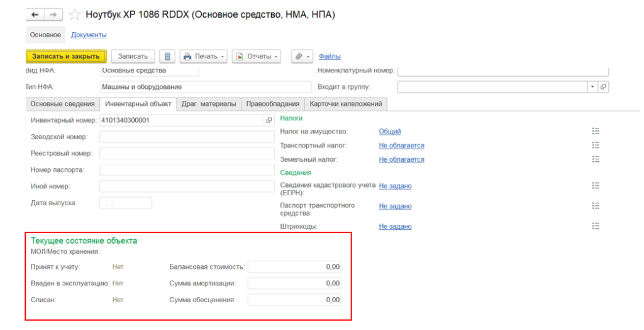Click the Входит в группу input field
The width and height of the screenshot is (644, 330).
[492, 87]
